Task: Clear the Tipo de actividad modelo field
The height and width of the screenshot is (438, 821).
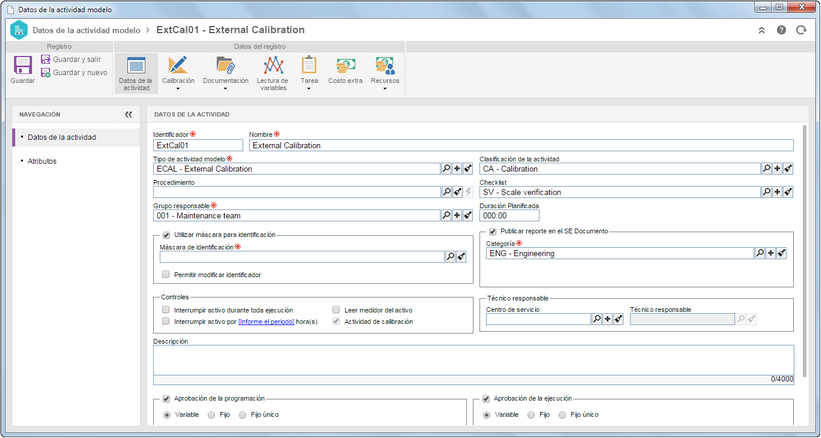Action: (468, 169)
